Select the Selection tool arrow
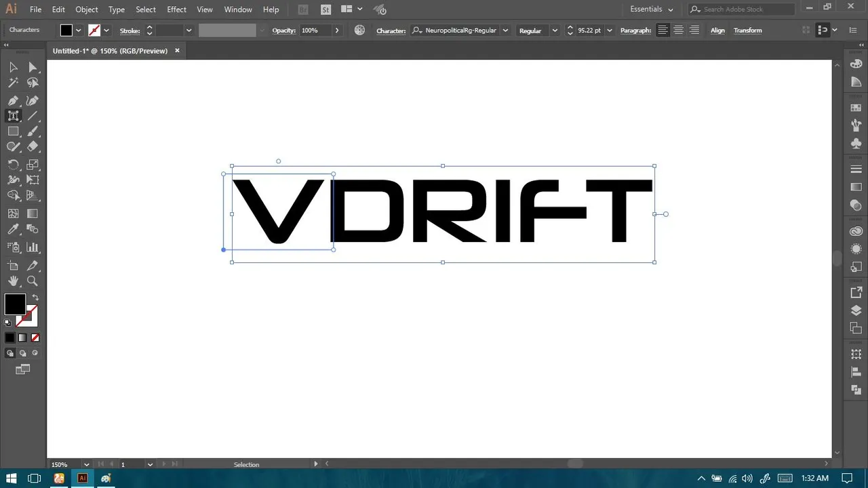This screenshot has width=868, height=488. point(13,67)
